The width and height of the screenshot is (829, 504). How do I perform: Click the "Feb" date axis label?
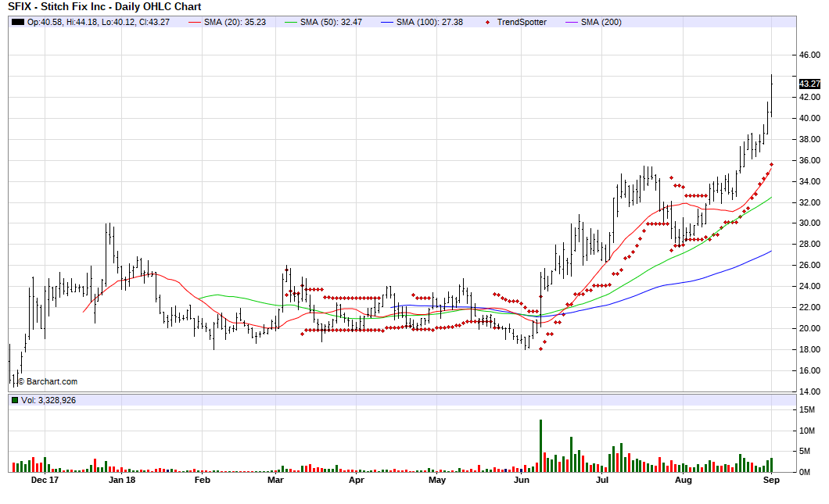pos(203,480)
